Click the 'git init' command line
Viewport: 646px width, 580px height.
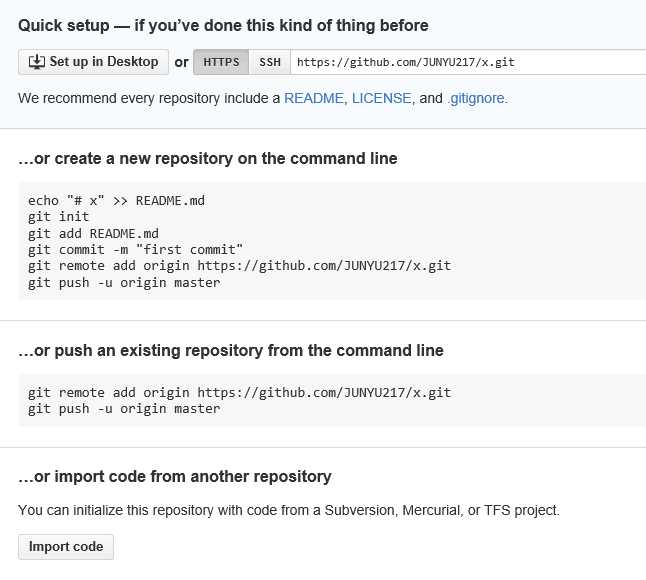coord(59,217)
